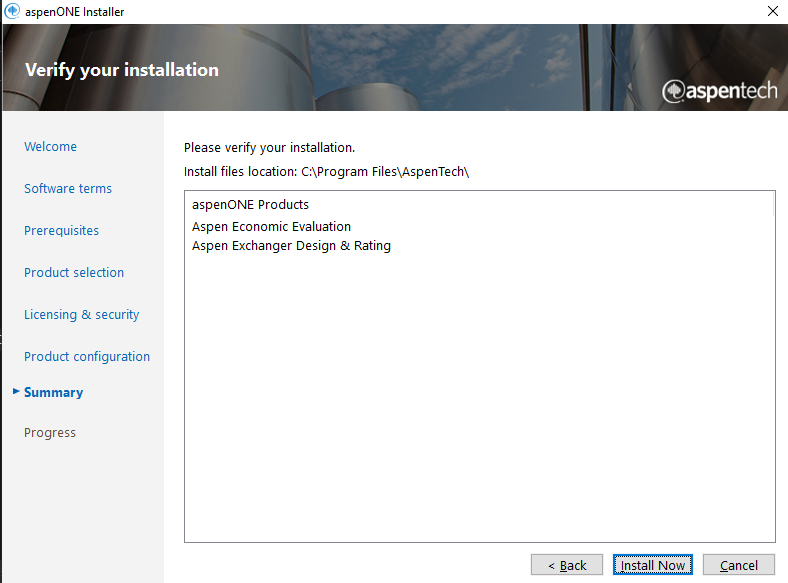Image resolution: width=788 pixels, height=583 pixels.
Task: Open the Software terms step
Action: (x=68, y=188)
